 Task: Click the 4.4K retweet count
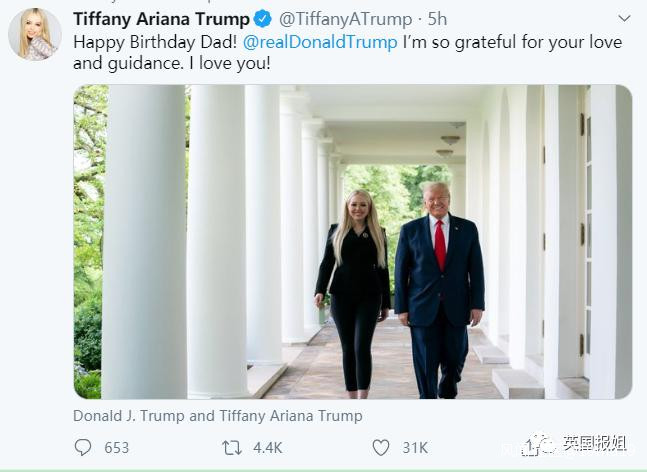tap(267, 447)
